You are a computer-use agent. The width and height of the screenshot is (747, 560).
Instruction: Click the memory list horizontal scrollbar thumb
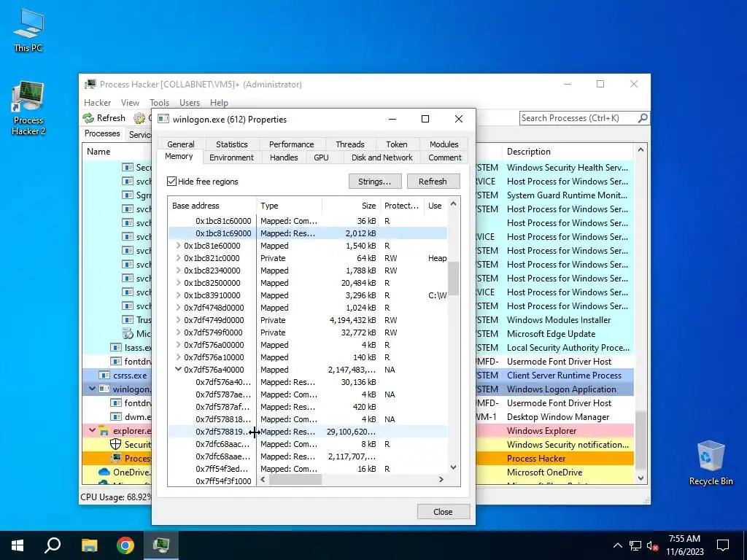pyautogui.click(x=295, y=480)
